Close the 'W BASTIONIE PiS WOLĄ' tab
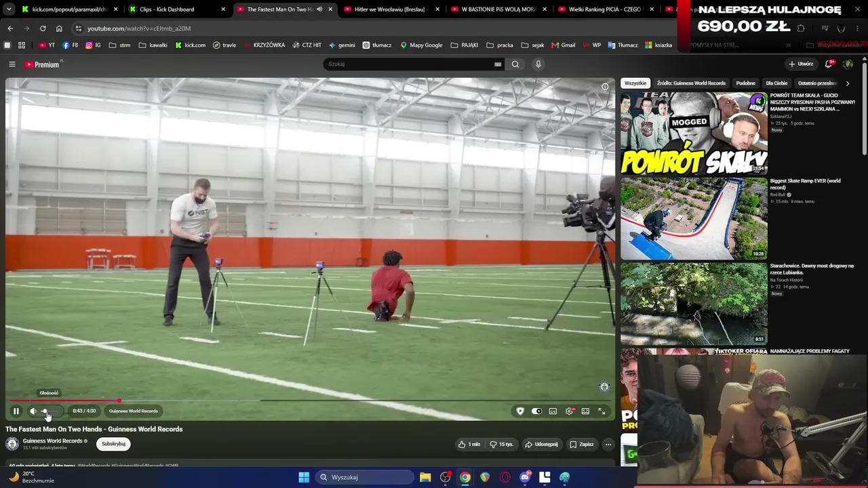This screenshot has width=868, height=488. (545, 9)
